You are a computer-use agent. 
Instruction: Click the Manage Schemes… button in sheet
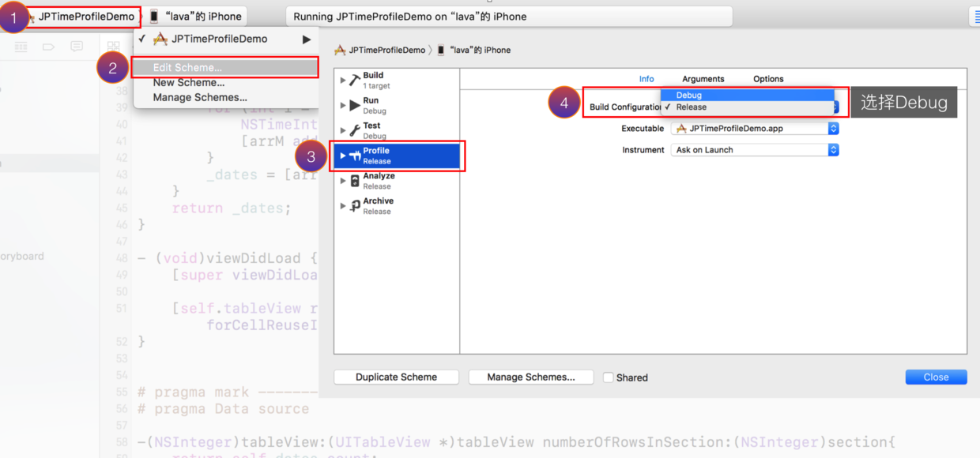click(x=531, y=377)
